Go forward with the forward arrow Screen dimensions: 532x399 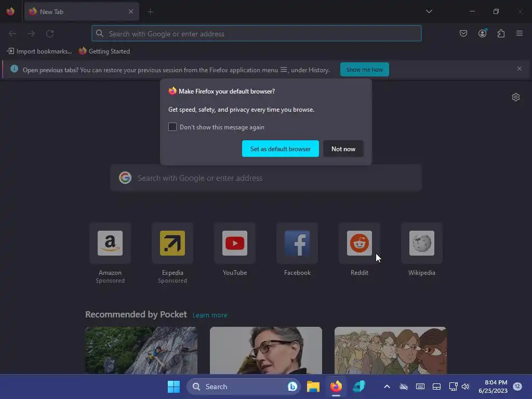click(31, 34)
